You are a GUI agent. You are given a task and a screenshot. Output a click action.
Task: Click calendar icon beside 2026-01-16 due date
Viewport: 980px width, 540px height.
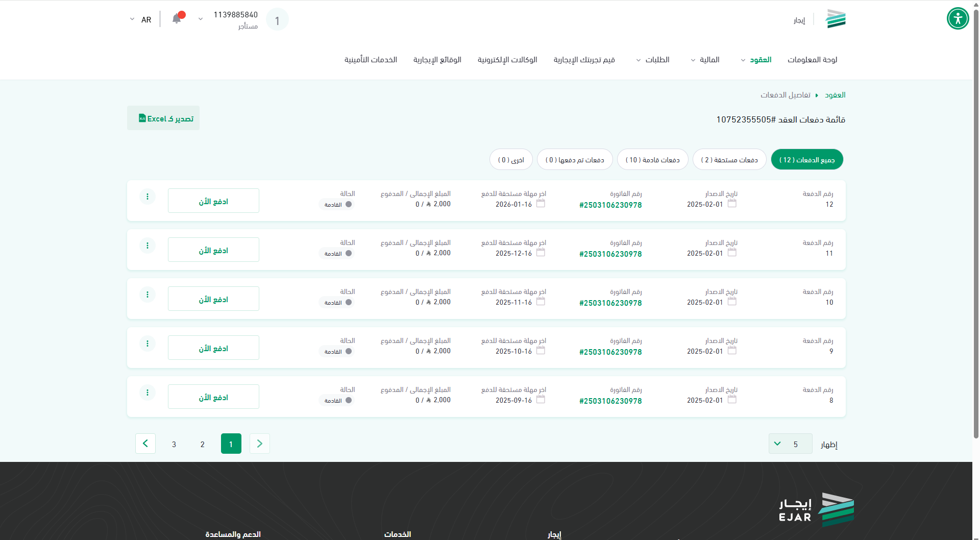coord(541,204)
